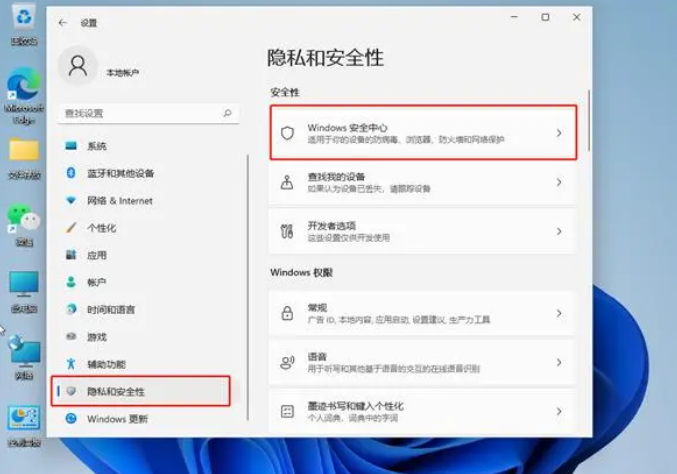Open the 辅助功能 category
Screen dimensions: 677x474
click(147, 364)
